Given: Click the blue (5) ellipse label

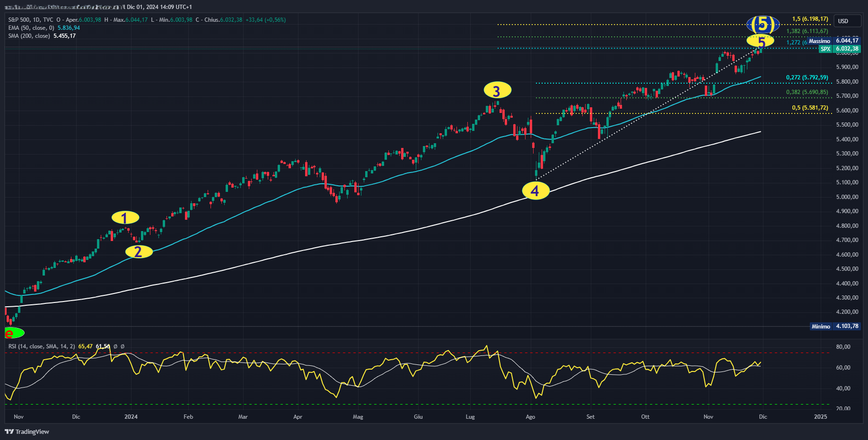Looking at the screenshot, I should (x=763, y=24).
